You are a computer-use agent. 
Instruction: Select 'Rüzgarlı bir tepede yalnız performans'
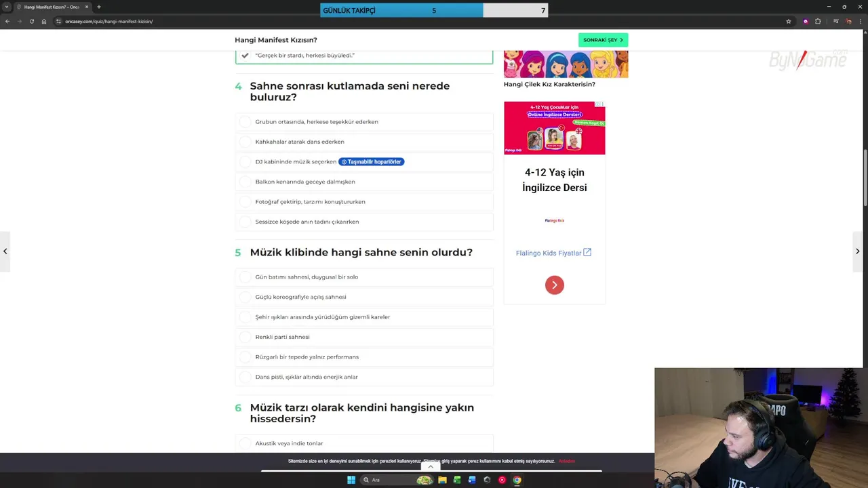pyautogui.click(x=364, y=357)
